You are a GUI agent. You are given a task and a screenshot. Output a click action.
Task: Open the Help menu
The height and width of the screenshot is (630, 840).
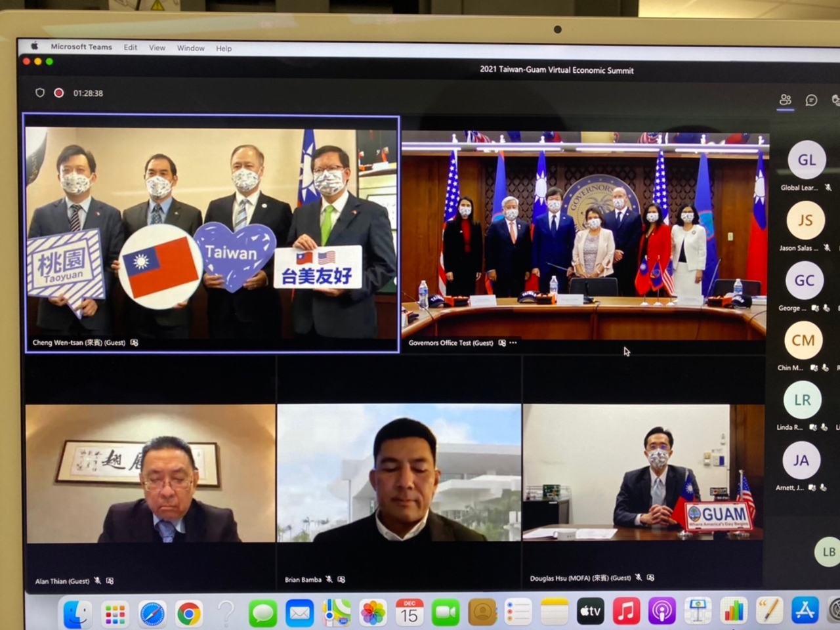coord(224,49)
